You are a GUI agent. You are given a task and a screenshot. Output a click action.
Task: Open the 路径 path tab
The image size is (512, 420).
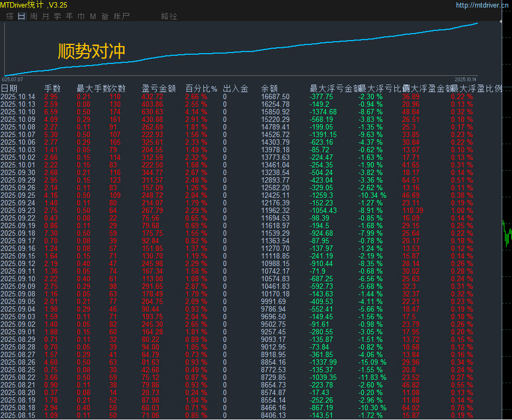(169, 16)
